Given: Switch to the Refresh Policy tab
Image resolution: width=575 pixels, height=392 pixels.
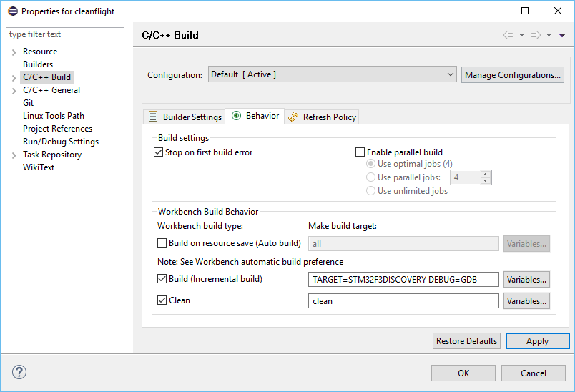Looking at the screenshot, I should pyautogui.click(x=329, y=117).
